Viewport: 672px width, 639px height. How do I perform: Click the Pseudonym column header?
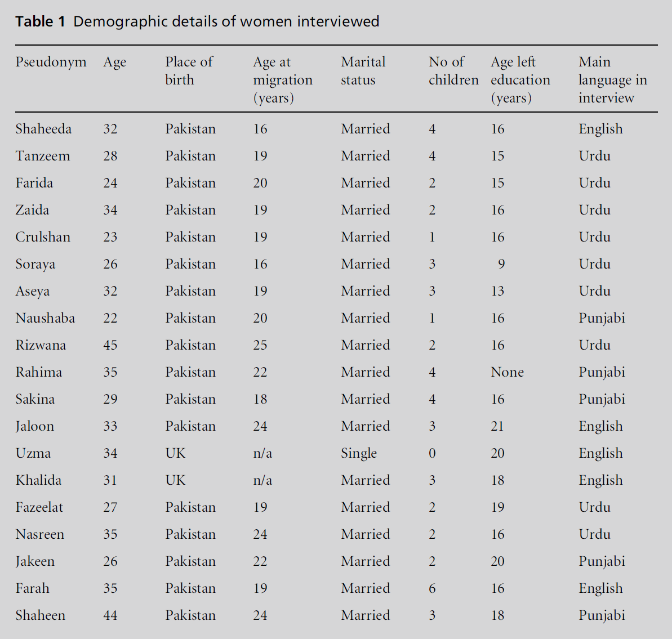51,62
